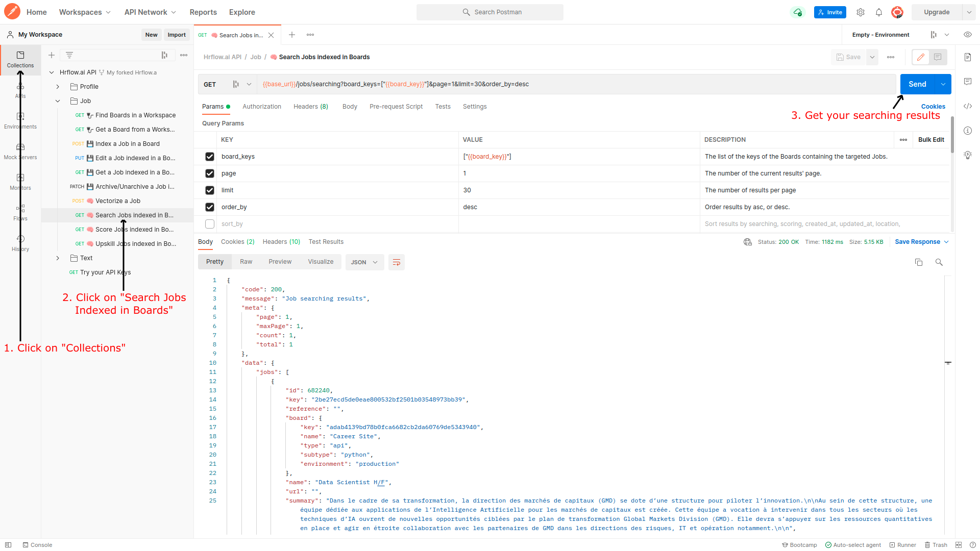
Task: Switch to edit mode pencil icon
Action: pos(921,57)
